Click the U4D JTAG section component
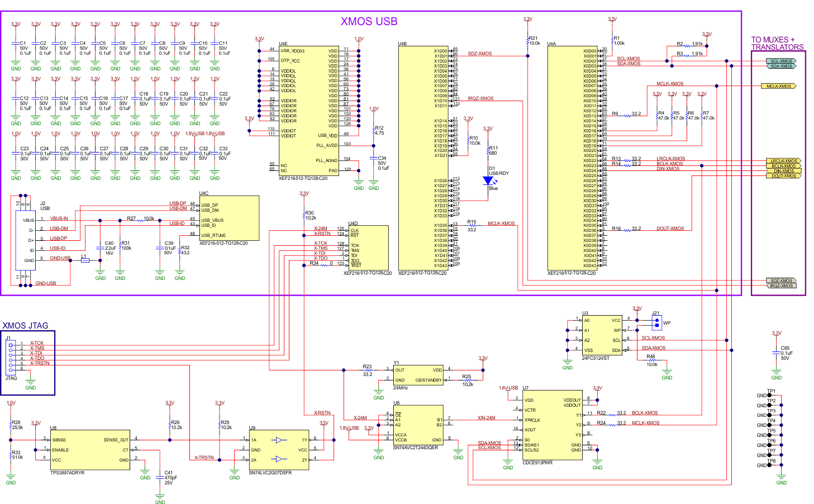Screen dimensions: 814x504 [x=368, y=248]
